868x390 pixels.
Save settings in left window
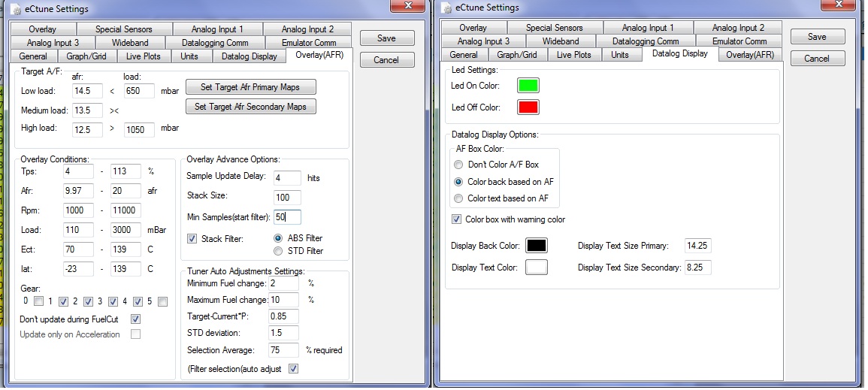387,38
